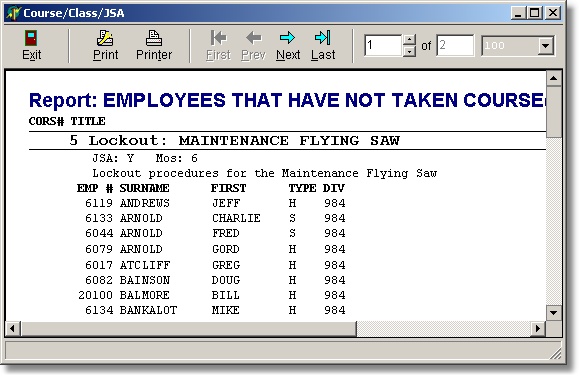Click the 'JSA: Y' text

click(x=113, y=158)
